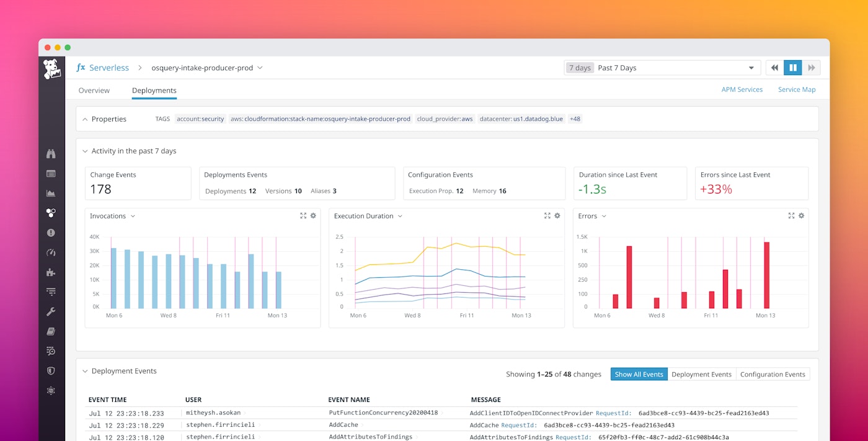The width and height of the screenshot is (868, 441).
Task: Open the Security shield icon
Action: pyautogui.click(x=51, y=370)
